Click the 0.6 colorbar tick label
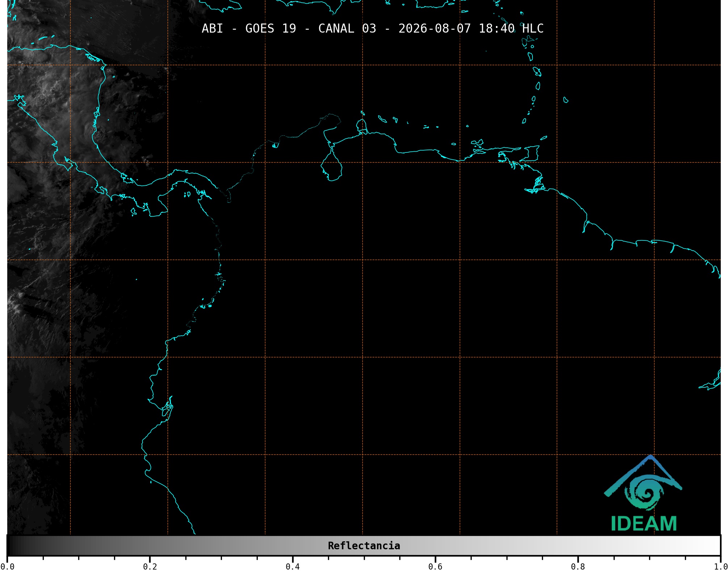The height and width of the screenshot is (571, 728). tap(435, 567)
